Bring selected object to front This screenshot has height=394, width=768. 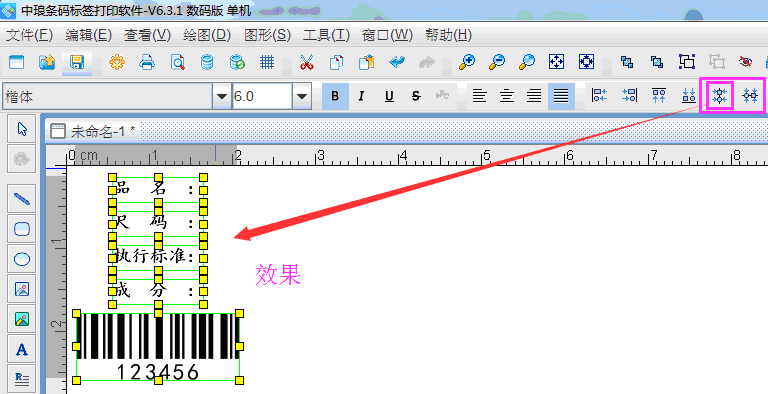click(x=626, y=62)
